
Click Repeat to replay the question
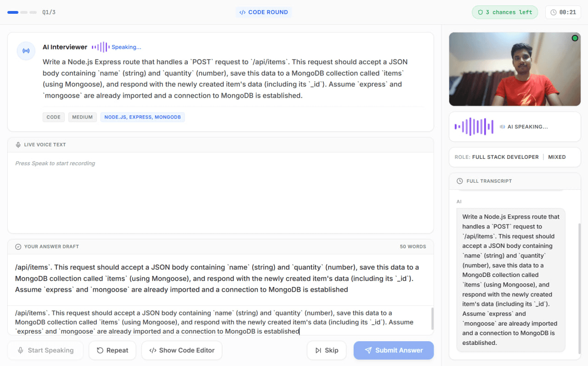(113, 350)
